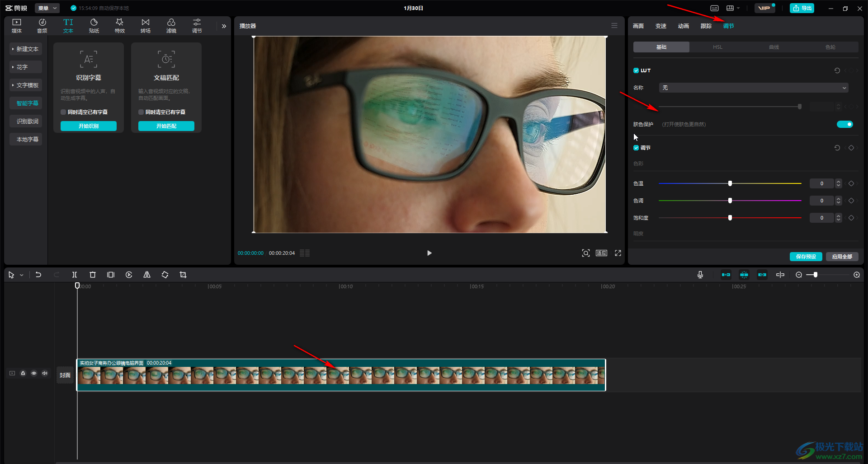Switch to the 曲线 sub-tab

click(x=774, y=47)
